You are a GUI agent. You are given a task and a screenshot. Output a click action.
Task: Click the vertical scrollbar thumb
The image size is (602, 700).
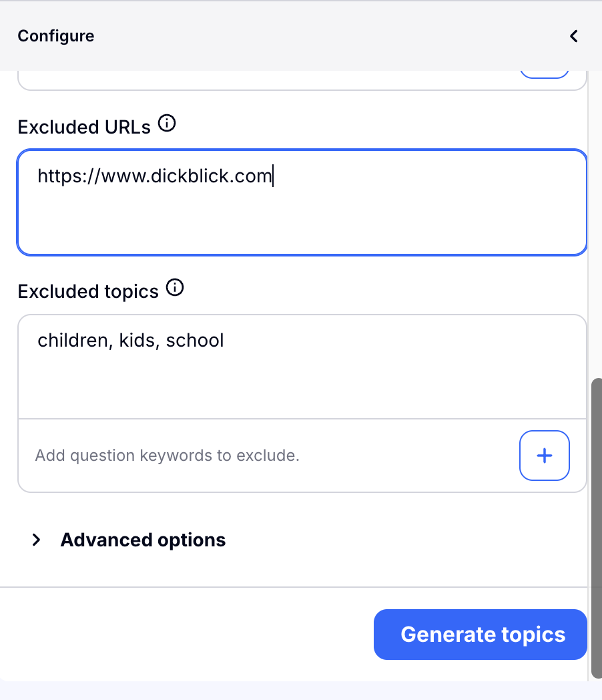[x=595, y=528]
